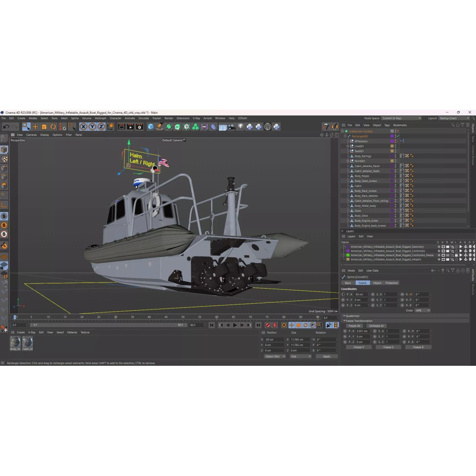Click the Texture mode checker icon
The height and width of the screenshot is (476, 476).
click(4, 159)
